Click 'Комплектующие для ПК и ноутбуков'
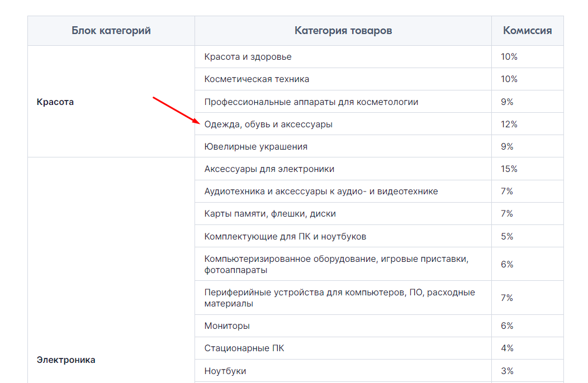588x383 pixels. pyautogui.click(x=286, y=237)
